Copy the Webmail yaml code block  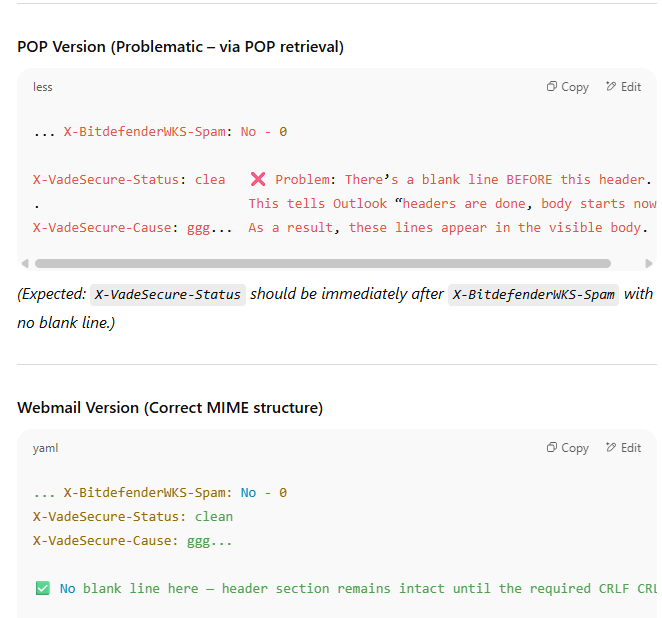click(567, 448)
